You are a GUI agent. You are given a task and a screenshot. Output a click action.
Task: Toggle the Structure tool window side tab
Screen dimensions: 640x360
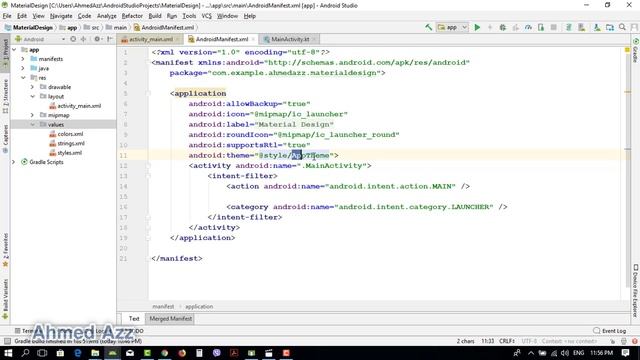point(5,96)
